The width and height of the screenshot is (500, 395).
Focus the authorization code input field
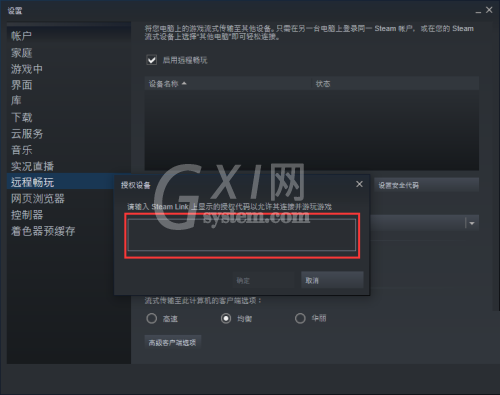click(x=242, y=235)
